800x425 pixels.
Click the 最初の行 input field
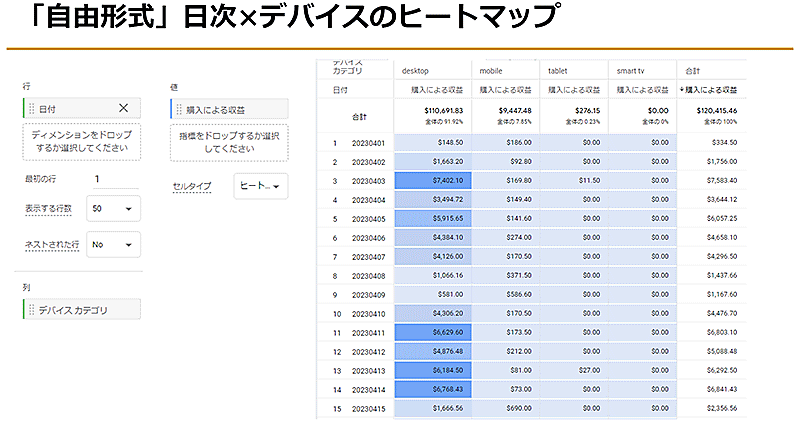pos(114,179)
